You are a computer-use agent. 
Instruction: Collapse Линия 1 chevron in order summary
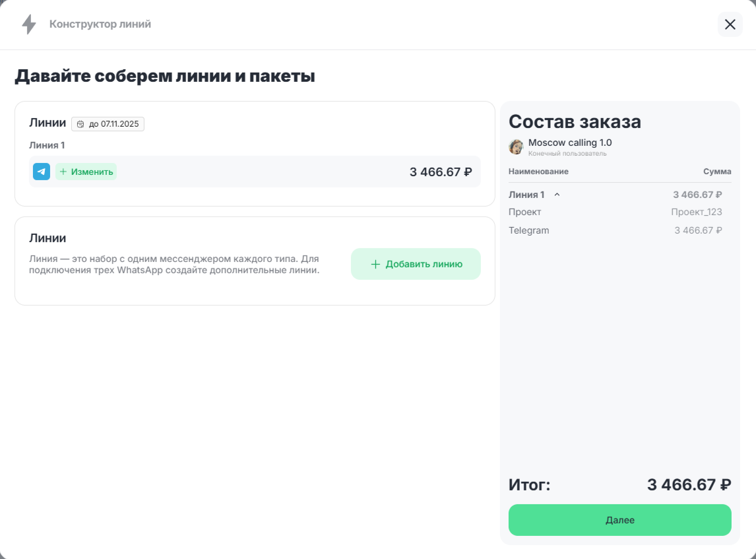(557, 195)
